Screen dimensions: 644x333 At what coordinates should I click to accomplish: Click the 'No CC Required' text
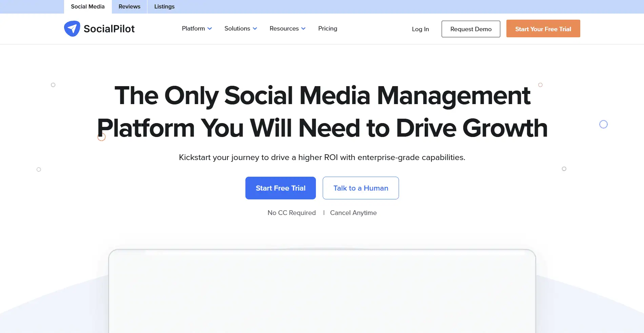[291, 213]
